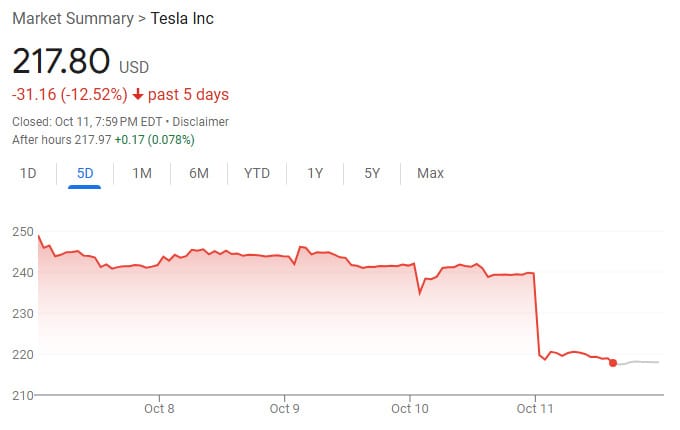Click the red down-arrow icon
The width and height of the screenshot is (680, 430).
[138, 95]
